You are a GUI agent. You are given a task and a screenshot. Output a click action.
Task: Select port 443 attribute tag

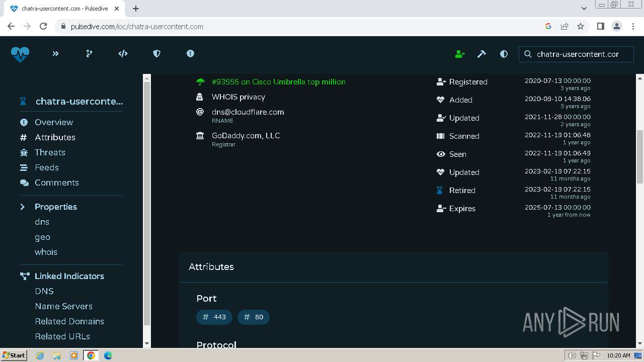tap(214, 317)
